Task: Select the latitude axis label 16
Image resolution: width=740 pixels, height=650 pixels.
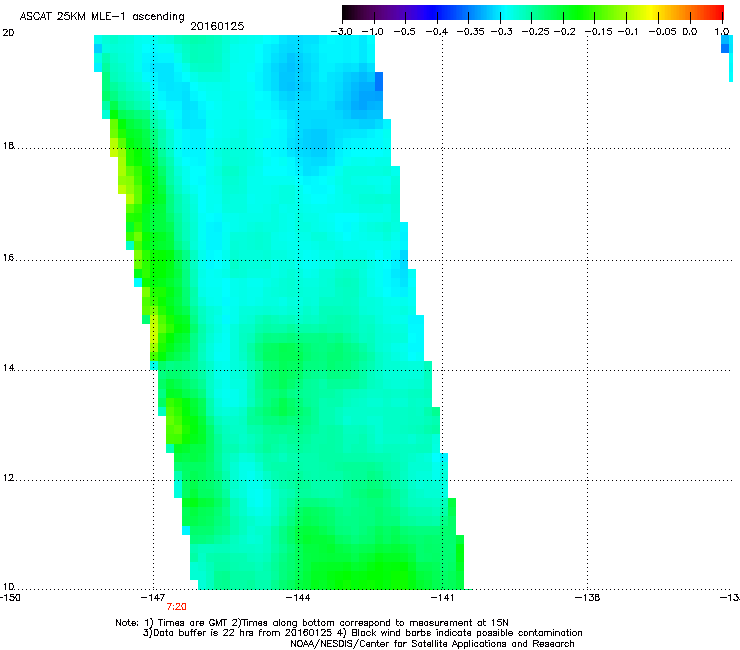Action: [x=8, y=258]
